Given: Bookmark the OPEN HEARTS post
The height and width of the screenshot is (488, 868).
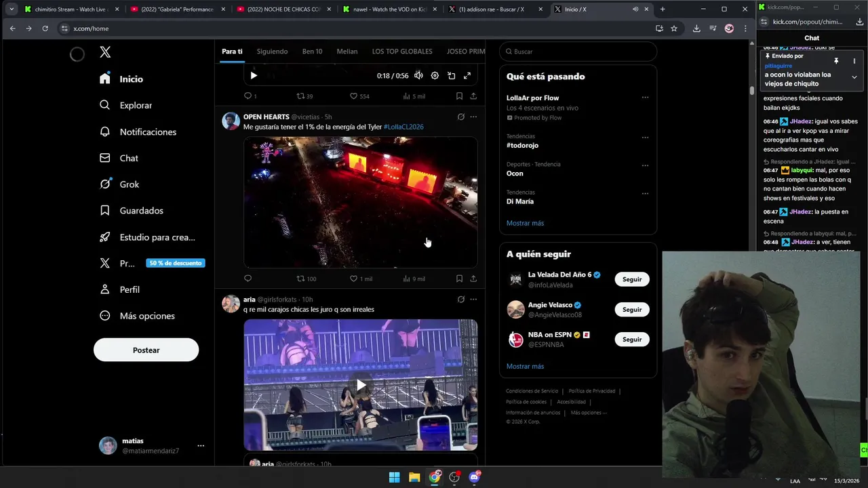Looking at the screenshot, I should point(459,279).
